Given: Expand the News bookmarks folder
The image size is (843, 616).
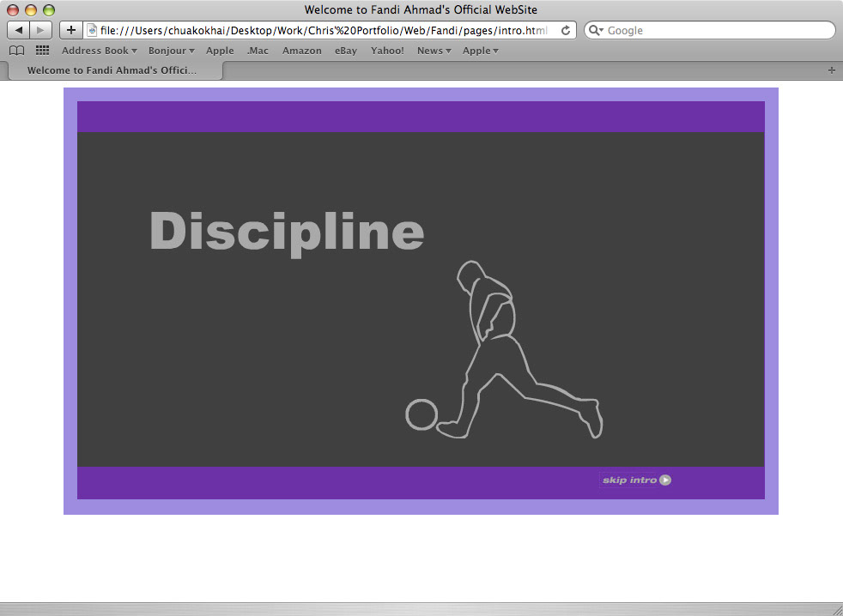Looking at the screenshot, I should click(434, 51).
